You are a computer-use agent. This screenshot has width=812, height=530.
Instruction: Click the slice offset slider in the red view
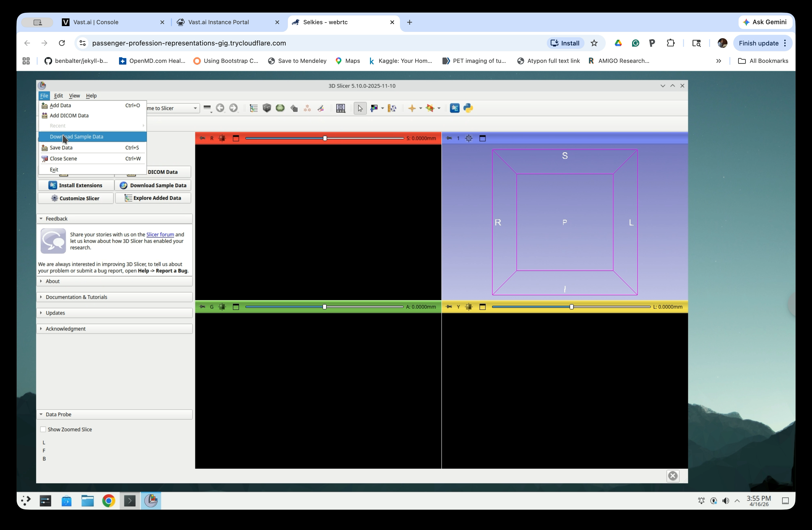pyautogui.click(x=324, y=138)
